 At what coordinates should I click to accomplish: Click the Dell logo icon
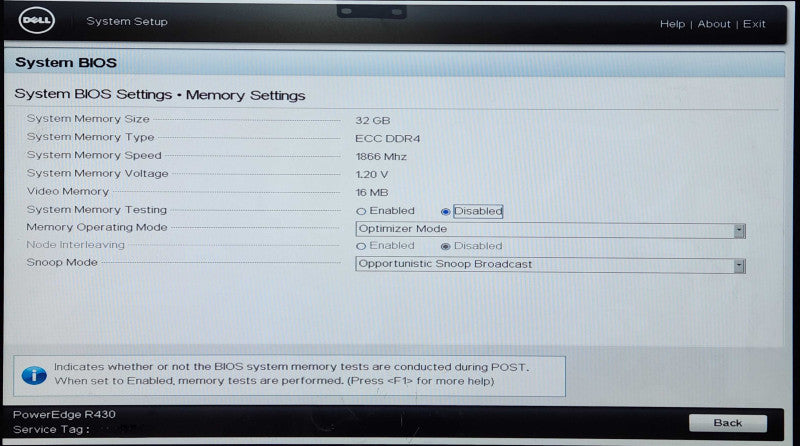[x=37, y=20]
